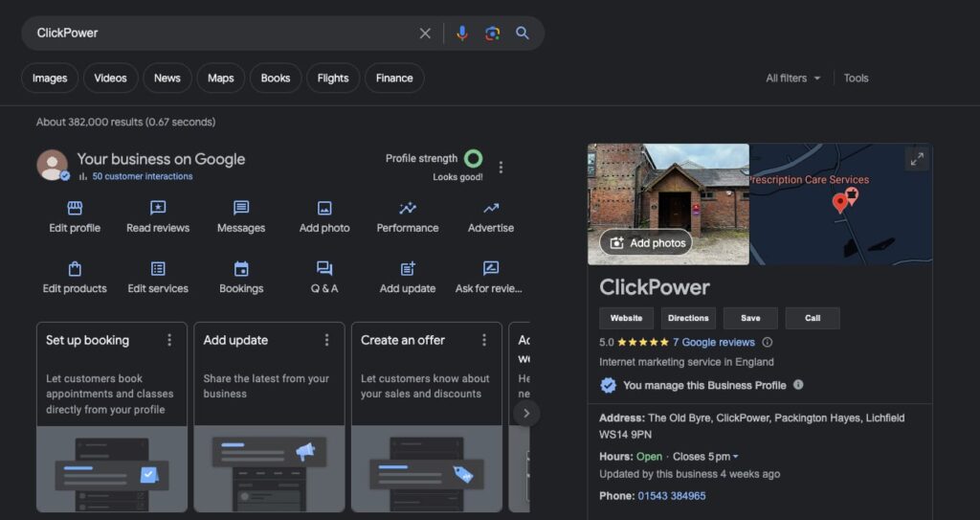
Task: Open options menu on Add update card
Action: (x=327, y=340)
